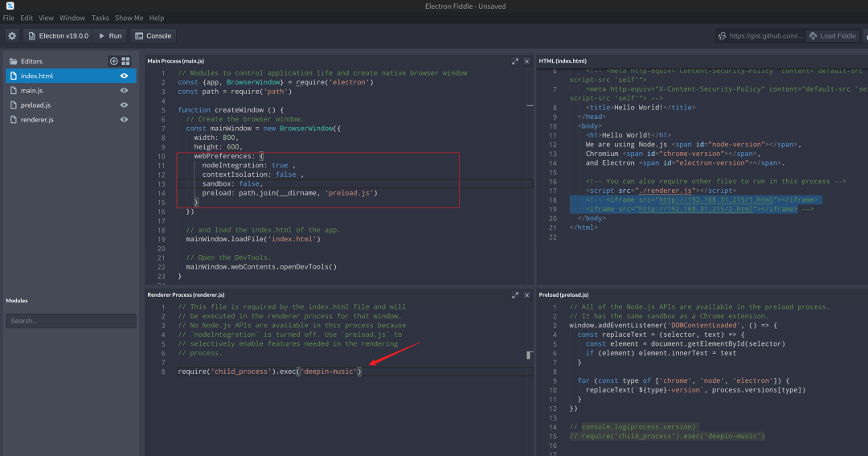Click the Modules search field
868x456 pixels.
click(x=71, y=321)
